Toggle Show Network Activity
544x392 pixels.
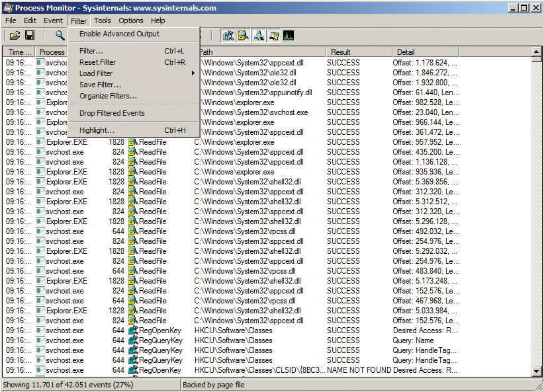[x=259, y=35]
